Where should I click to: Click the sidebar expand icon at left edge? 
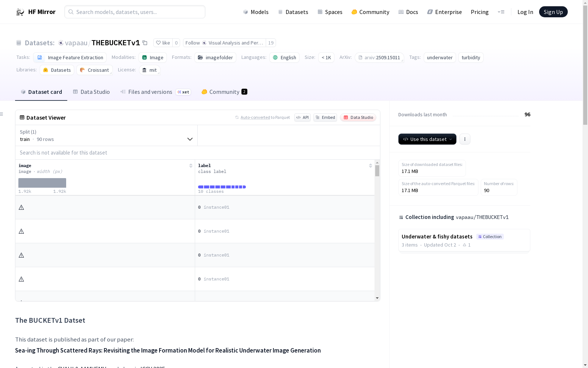pyautogui.click(x=1, y=114)
